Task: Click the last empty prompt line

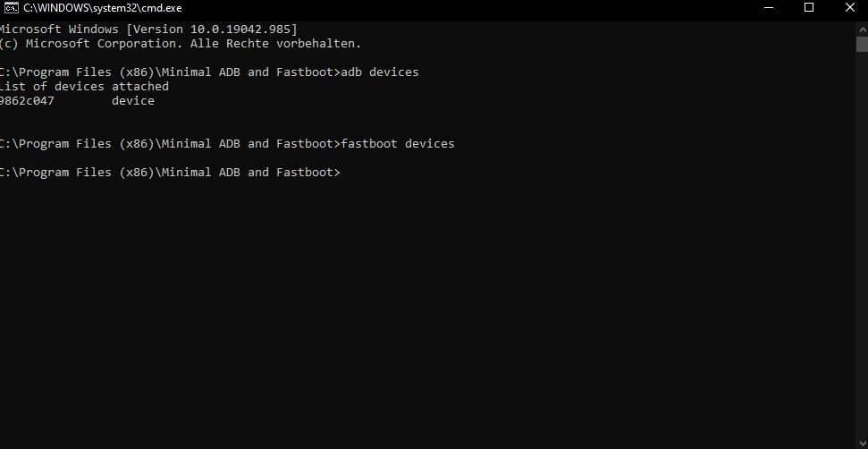Action: tap(171, 173)
